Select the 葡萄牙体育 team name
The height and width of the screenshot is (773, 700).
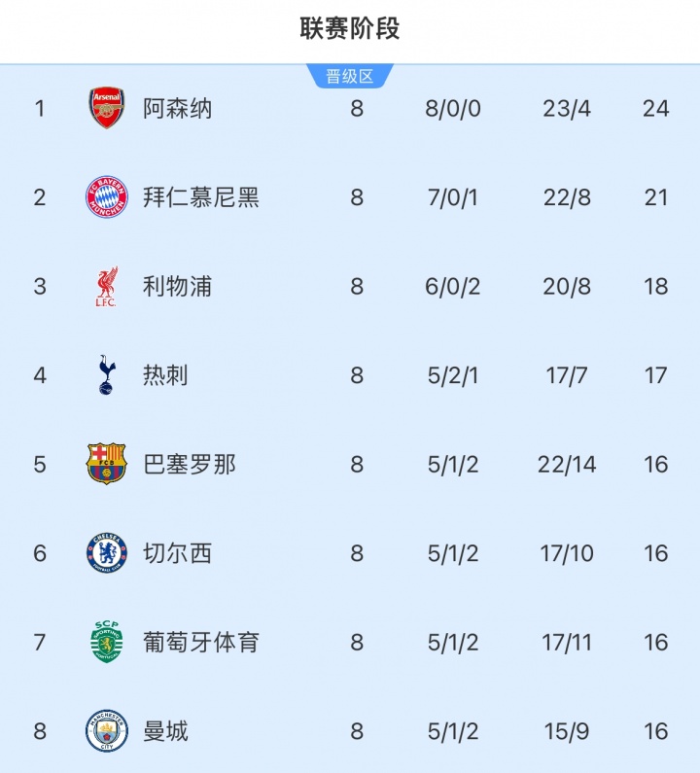200,642
